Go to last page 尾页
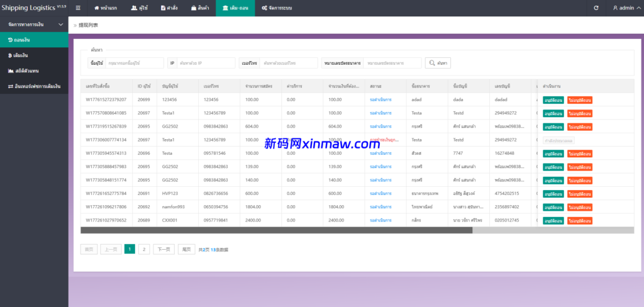This screenshot has width=644, height=307. click(x=186, y=249)
